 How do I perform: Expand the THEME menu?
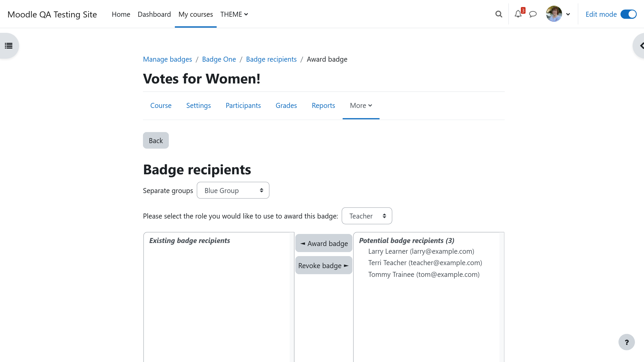tap(234, 14)
